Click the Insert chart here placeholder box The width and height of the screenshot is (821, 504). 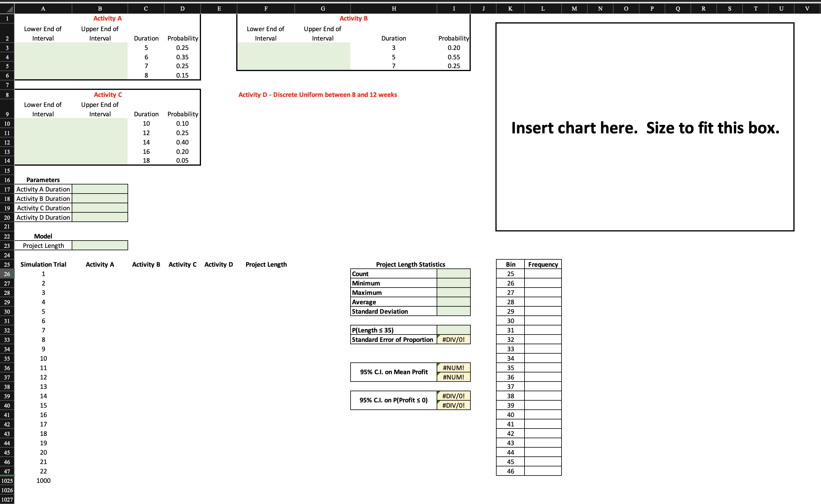coord(645,127)
